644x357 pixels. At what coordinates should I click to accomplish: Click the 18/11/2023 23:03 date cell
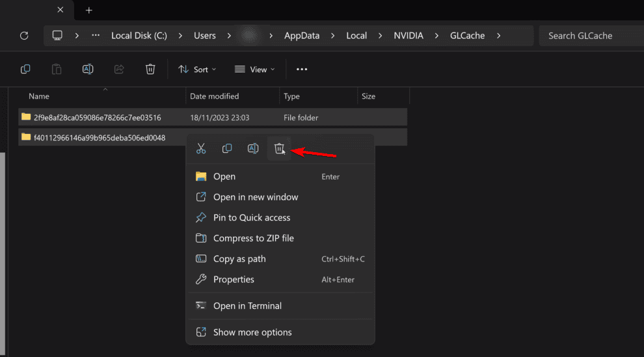(x=220, y=118)
